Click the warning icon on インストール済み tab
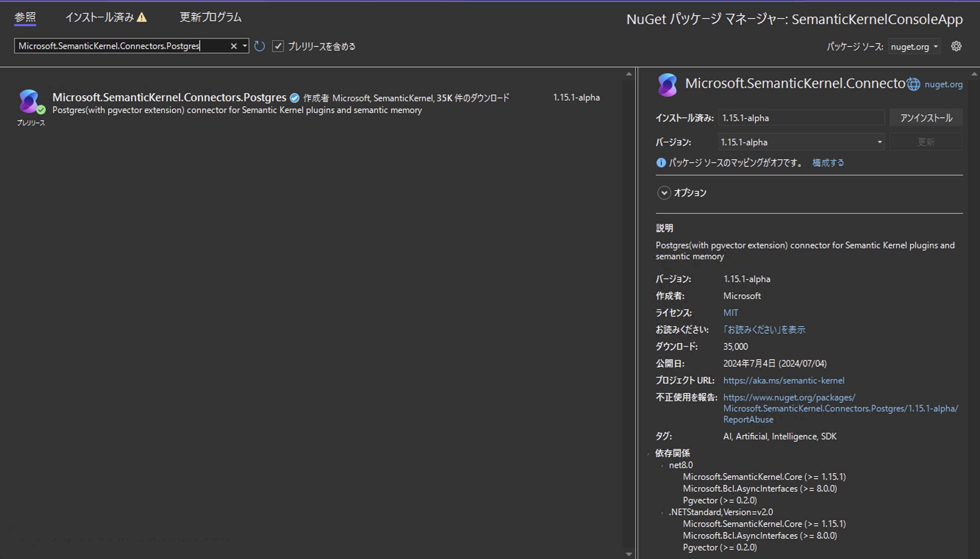 pos(143,17)
